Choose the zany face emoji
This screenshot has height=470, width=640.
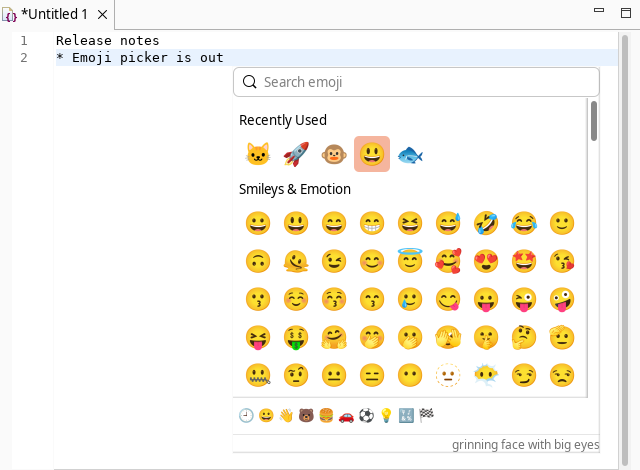tap(562, 299)
